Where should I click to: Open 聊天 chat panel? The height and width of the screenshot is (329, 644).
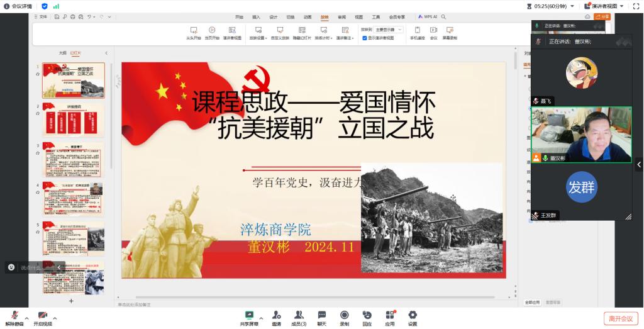tap(321, 319)
